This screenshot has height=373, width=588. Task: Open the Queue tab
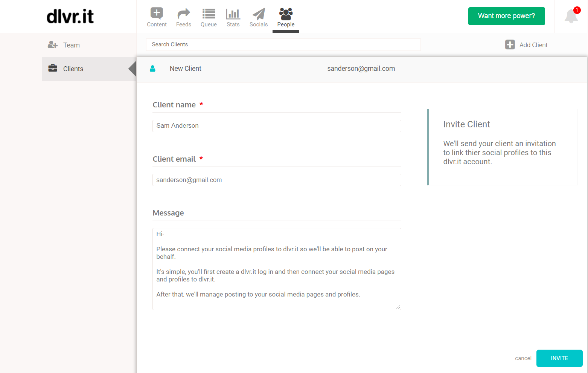209,17
